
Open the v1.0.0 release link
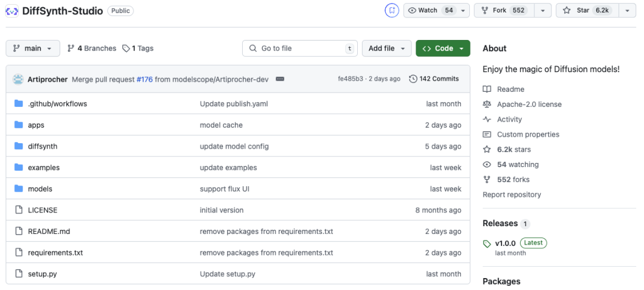[x=505, y=243]
